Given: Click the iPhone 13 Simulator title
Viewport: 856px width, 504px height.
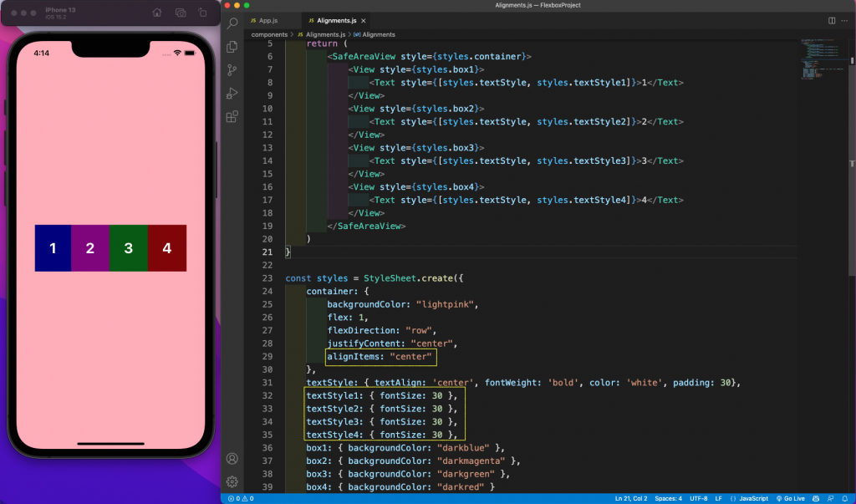Looking at the screenshot, I should click(x=60, y=10).
